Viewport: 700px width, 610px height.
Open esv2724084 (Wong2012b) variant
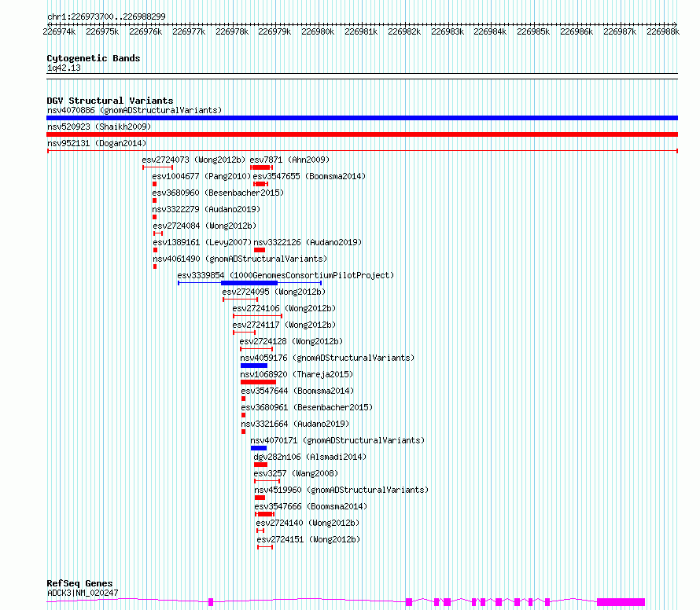[204, 226]
